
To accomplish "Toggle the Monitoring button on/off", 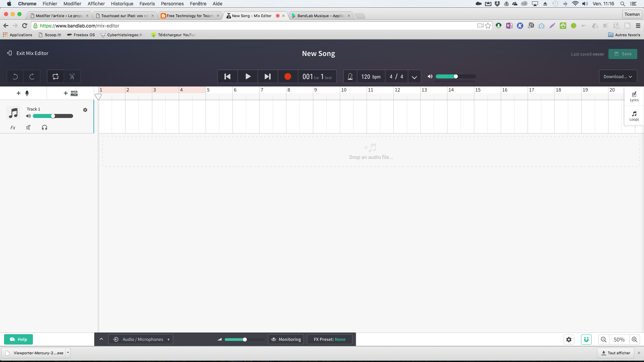I will click(x=285, y=340).
